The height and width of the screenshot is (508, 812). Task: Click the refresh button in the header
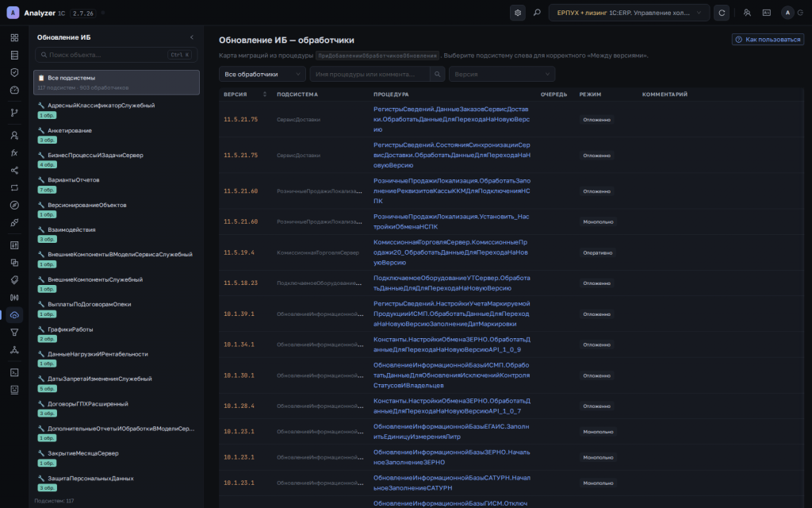[722, 13]
